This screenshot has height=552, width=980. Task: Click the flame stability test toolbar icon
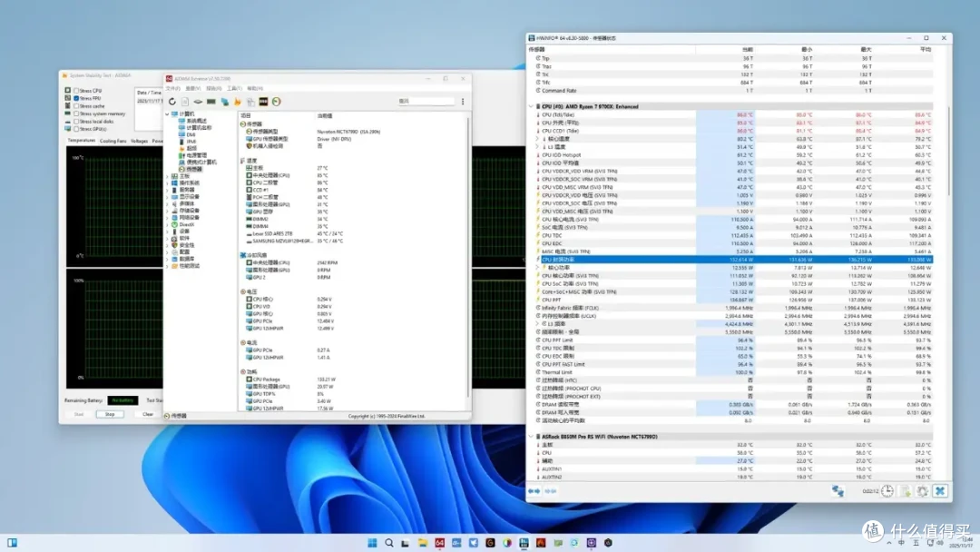coord(238,102)
